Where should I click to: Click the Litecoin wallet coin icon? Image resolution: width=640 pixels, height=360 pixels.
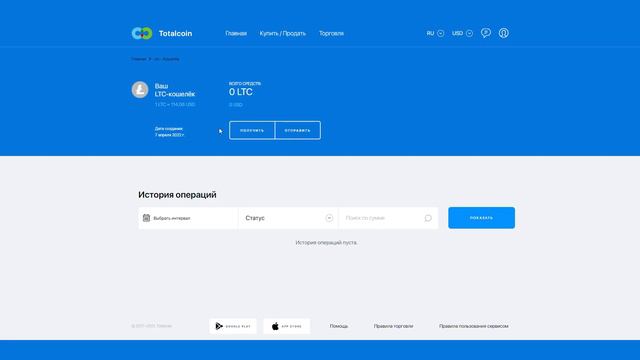pyautogui.click(x=140, y=89)
